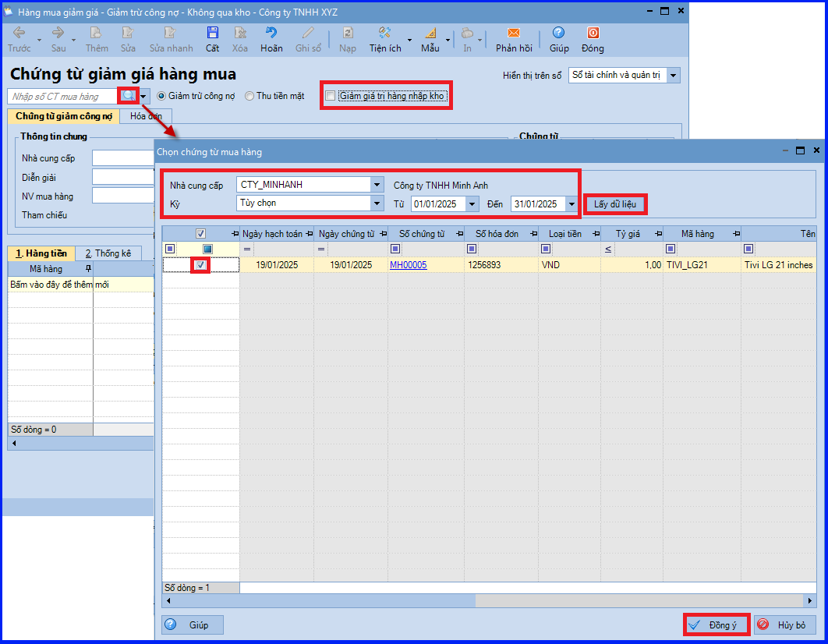This screenshot has height=644, width=828.
Task: Uncheck the MH00005 row checkbox
Action: click(201, 265)
